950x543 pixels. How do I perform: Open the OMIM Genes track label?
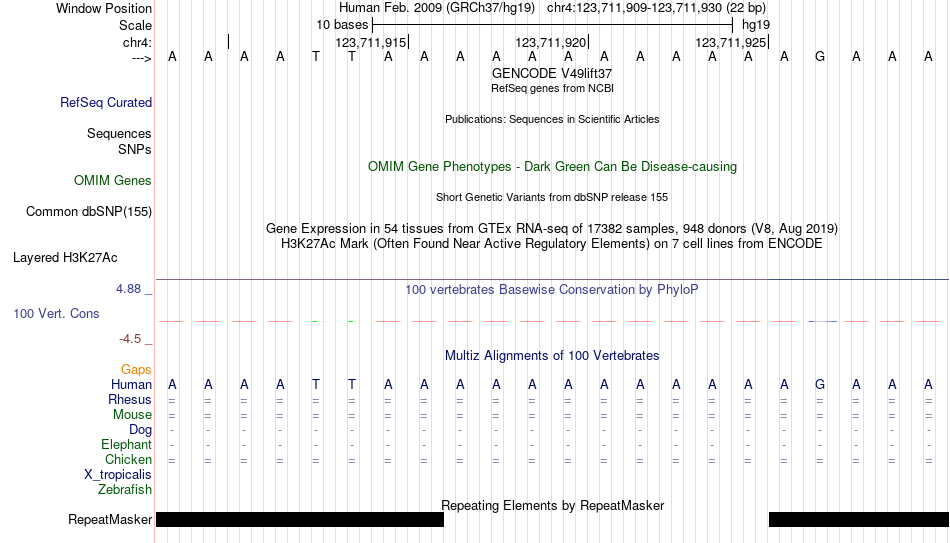113,181
